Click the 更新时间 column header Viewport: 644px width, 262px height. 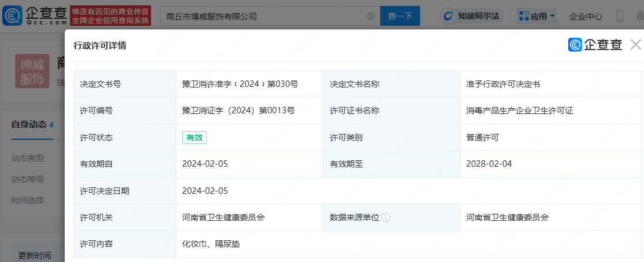35,256
